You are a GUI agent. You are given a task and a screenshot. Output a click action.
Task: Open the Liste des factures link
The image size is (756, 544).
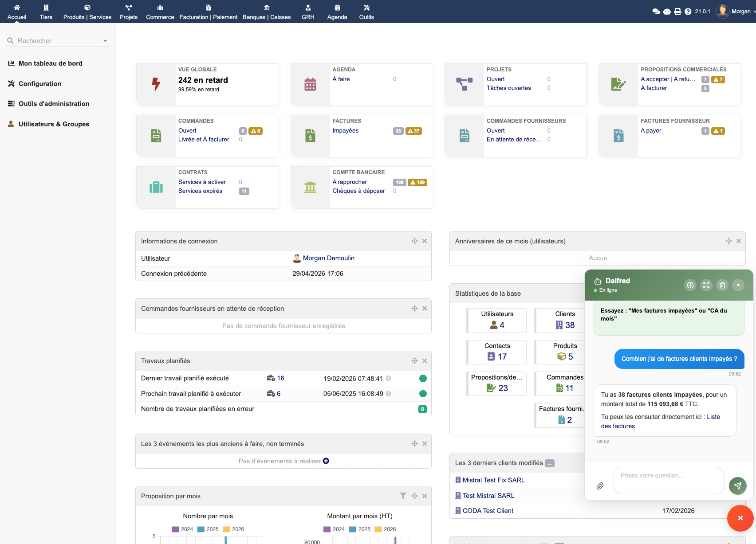point(618,426)
